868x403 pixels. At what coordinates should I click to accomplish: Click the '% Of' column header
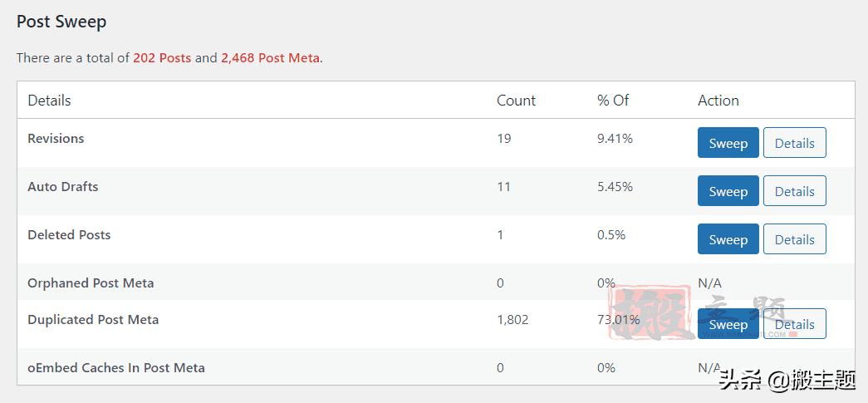(x=613, y=101)
